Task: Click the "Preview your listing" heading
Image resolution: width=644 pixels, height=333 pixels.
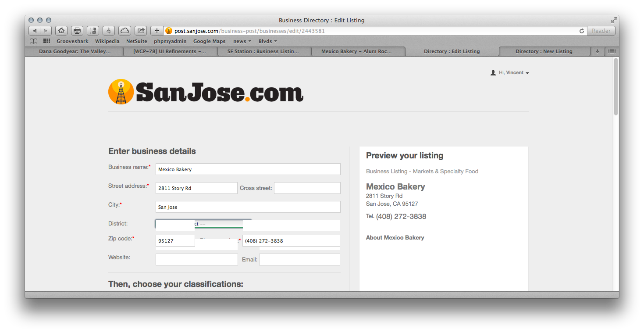Action: click(405, 156)
